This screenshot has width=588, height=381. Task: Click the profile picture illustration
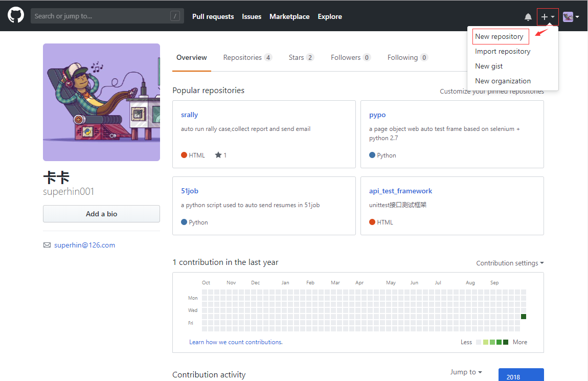[101, 102]
